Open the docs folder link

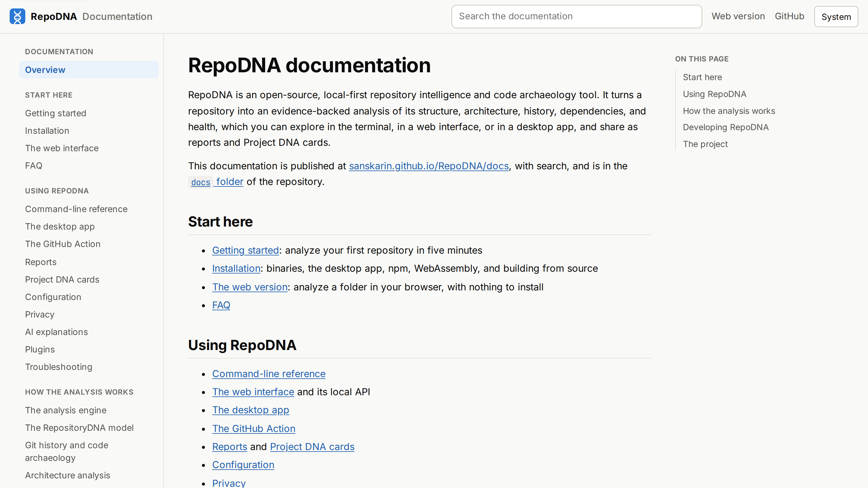pos(216,182)
